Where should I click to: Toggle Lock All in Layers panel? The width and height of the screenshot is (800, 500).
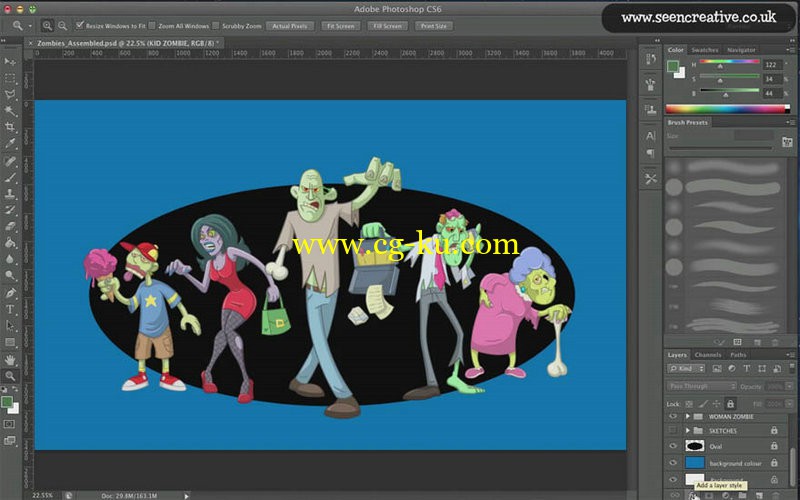(x=731, y=404)
